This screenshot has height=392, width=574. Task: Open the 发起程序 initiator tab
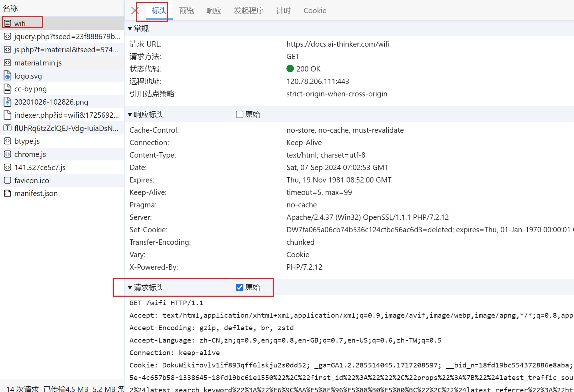tap(249, 11)
